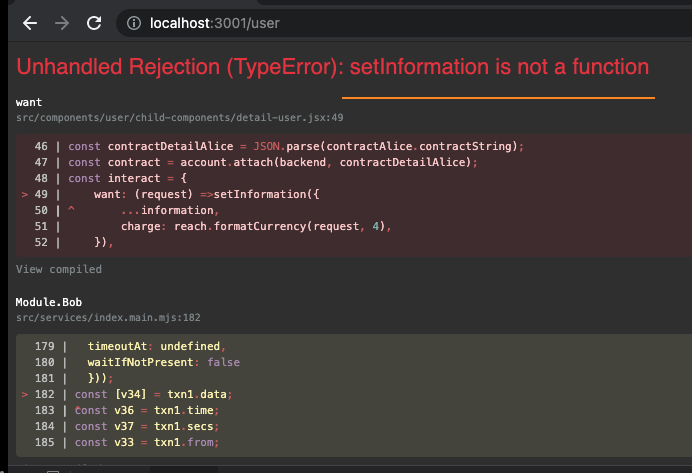Select the 'want' stack frame title
The height and width of the screenshot is (473, 692).
point(29,102)
